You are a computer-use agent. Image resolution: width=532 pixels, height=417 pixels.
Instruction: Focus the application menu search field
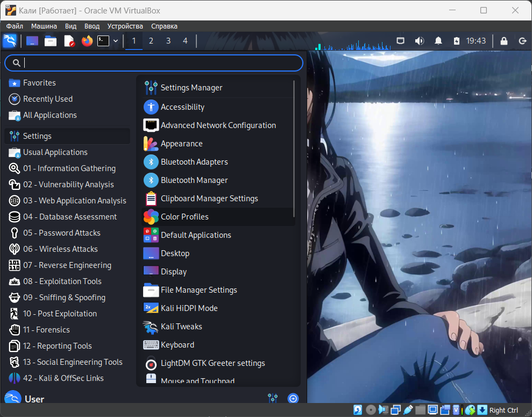tap(154, 63)
